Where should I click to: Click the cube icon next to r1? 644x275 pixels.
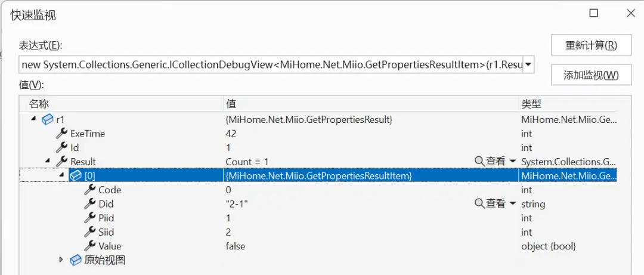(x=47, y=119)
